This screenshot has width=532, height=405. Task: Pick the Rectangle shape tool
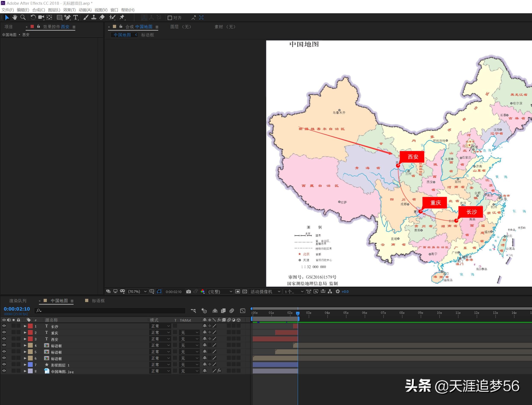point(59,17)
